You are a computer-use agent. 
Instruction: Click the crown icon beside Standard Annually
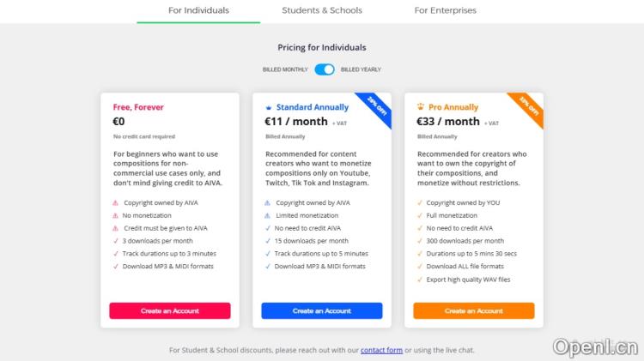pos(269,107)
